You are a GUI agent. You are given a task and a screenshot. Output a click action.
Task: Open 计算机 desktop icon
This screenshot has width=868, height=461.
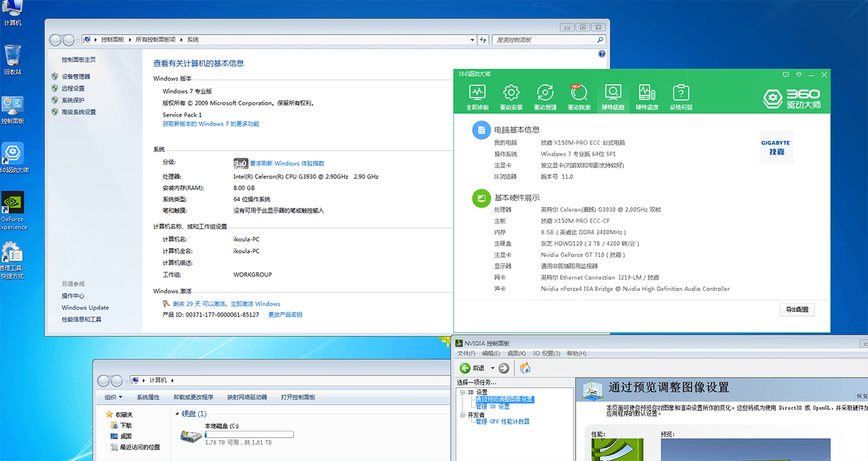12,14
